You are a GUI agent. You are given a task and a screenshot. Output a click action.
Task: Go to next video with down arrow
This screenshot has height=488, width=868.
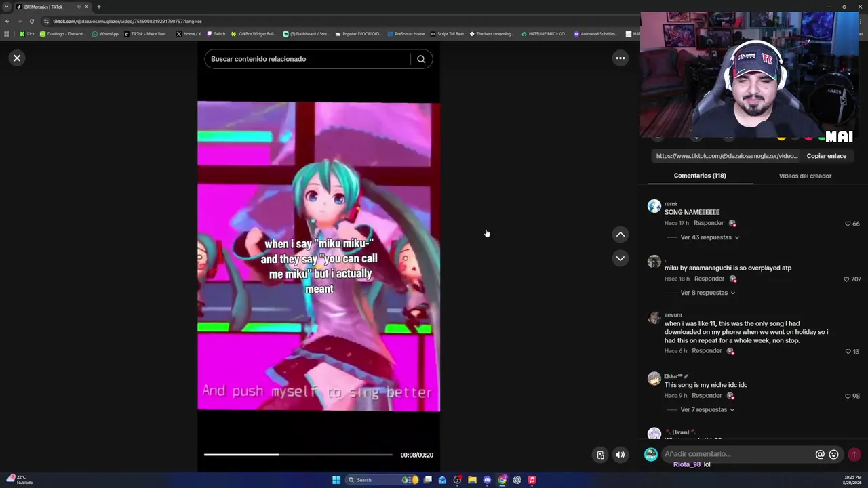tap(620, 258)
